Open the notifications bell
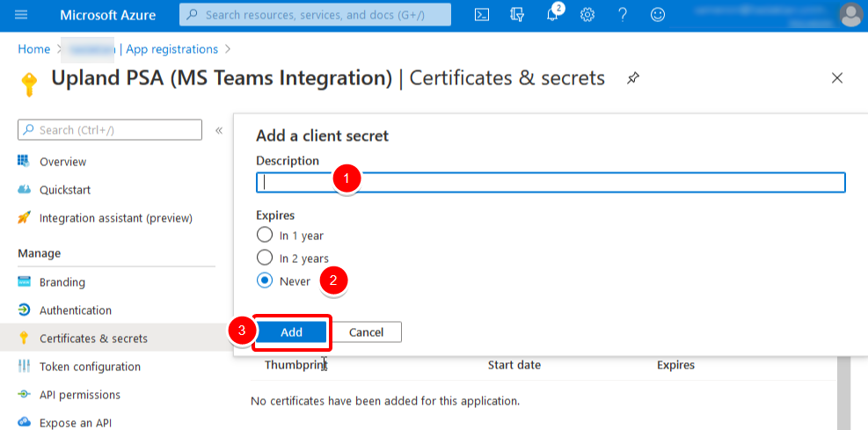Image resolution: width=868 pixels, height=430 pixels. 553,15
